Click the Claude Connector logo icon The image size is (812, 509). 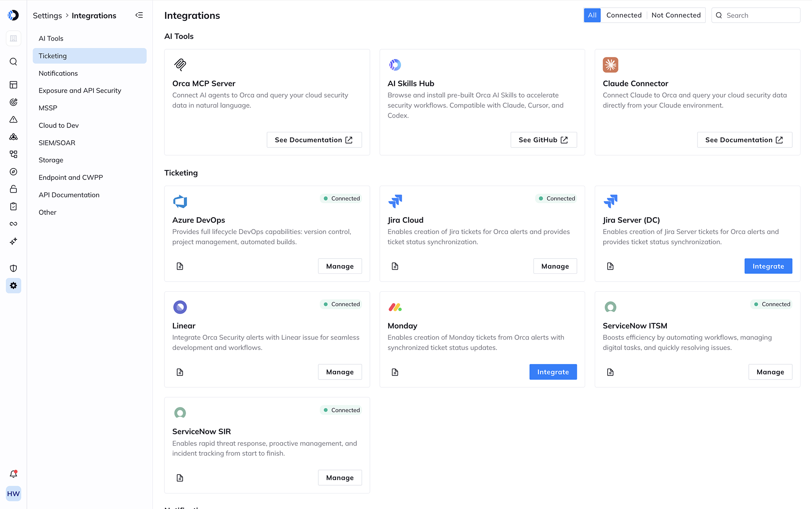click(611, 65)
